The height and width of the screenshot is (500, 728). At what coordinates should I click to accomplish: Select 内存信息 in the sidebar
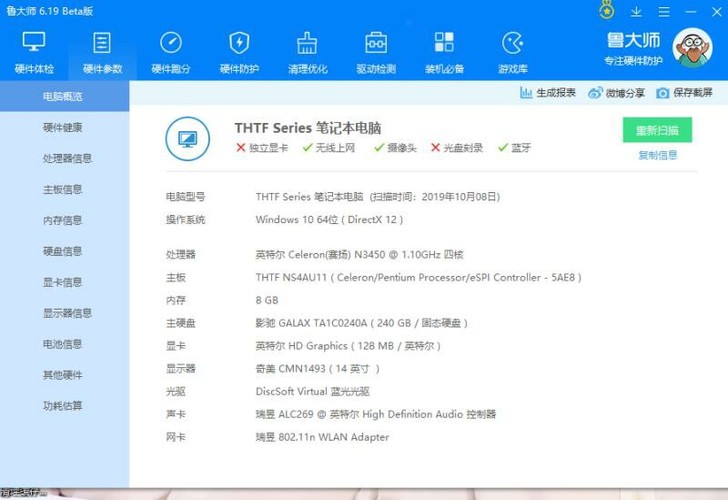pyautogui.click(x=65, y=220)
